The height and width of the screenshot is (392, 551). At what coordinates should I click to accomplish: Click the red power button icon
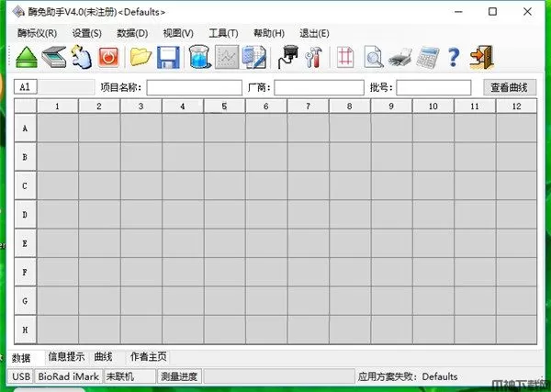coord(108,57)
